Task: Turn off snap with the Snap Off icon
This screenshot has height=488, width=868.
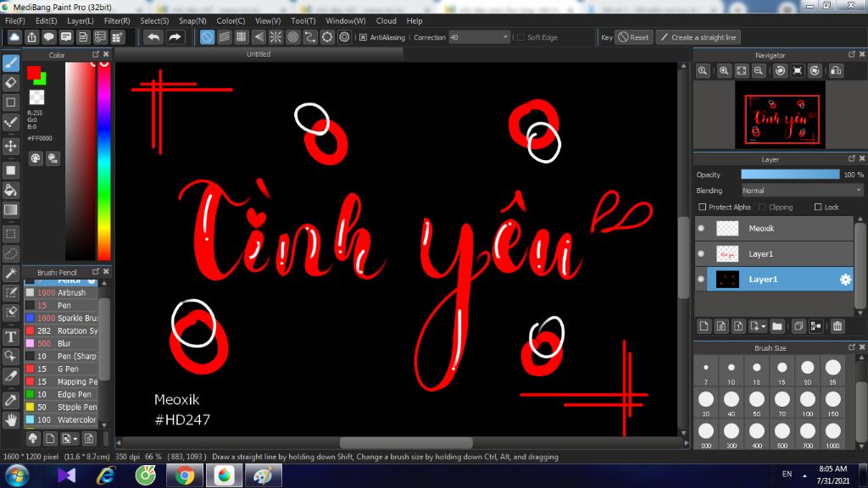Action: point(207,37)
